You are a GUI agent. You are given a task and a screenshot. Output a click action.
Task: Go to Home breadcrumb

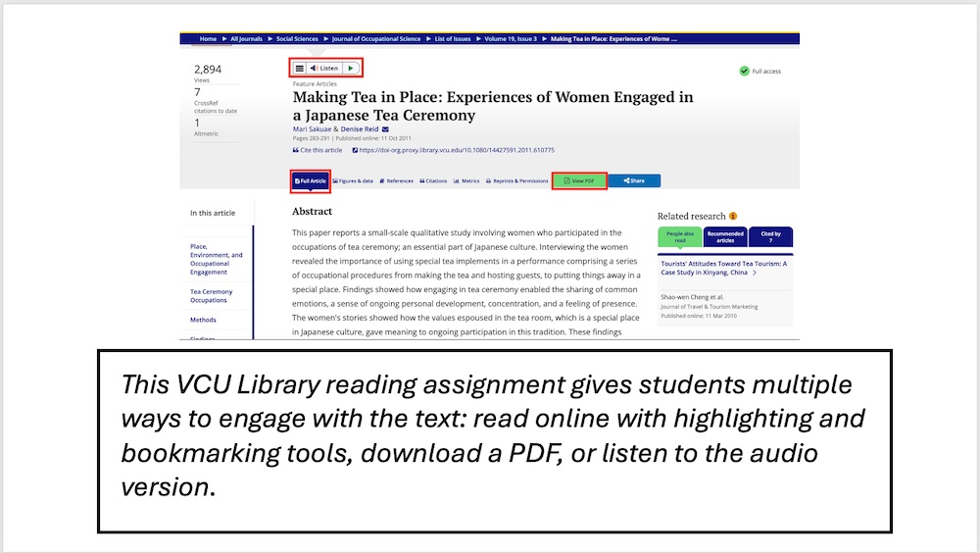[208, 39]
